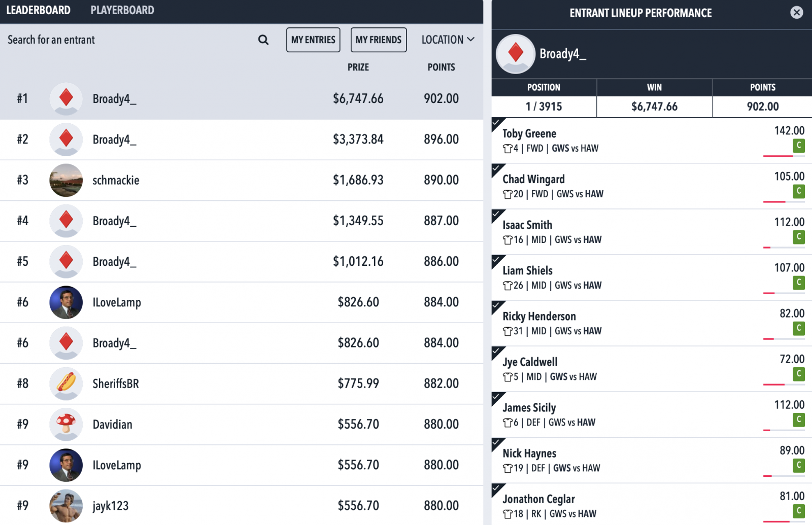The width and height of the screenshot is (812, 525).
Task: Click Broady4_ avatar in the lineup header
Action: (x=516, y=54)
